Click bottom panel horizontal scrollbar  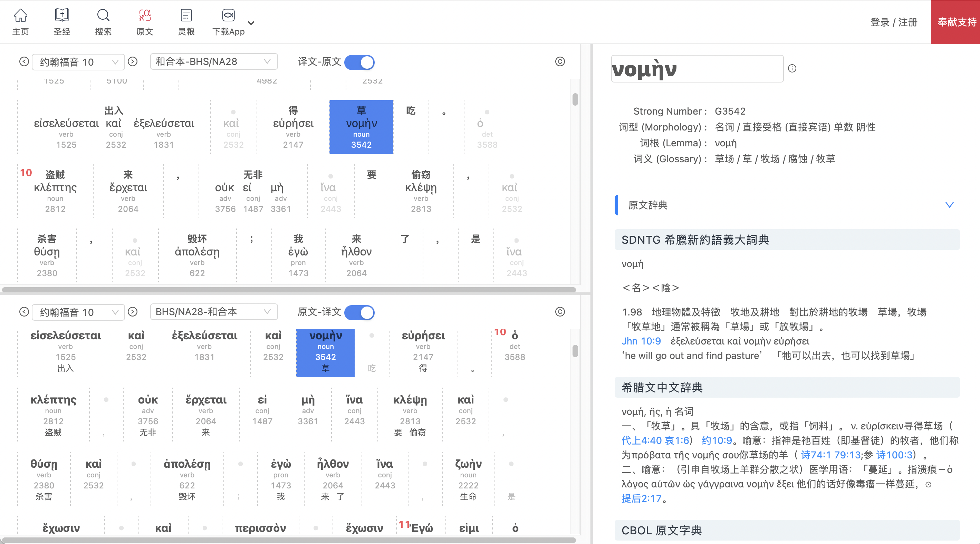pyautogui.click(x=289, y=540)
